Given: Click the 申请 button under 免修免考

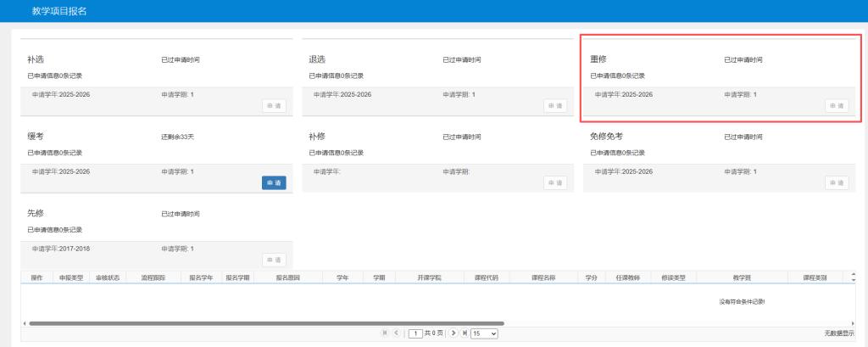Looking at the screenshot, I should tap(836, 182).
